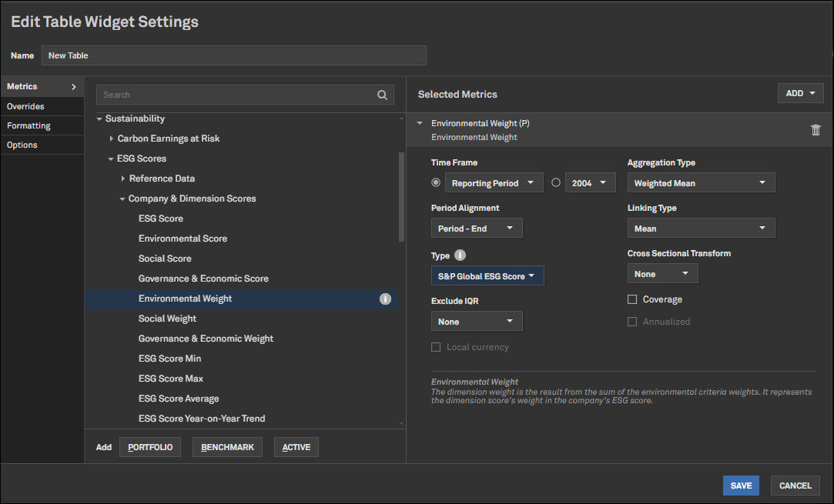Open the S&P Global ESG Score dropdown
Viewport: 834px width, 504px height.
coord(487,276)
